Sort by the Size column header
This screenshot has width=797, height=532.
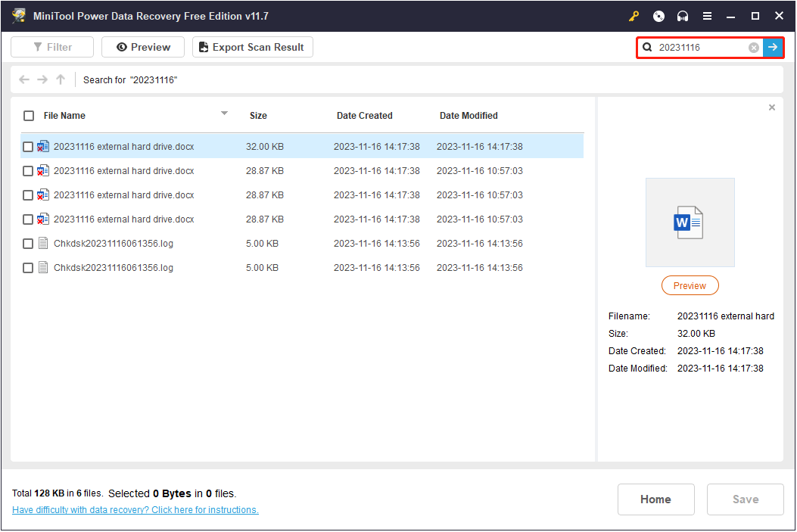258,116
